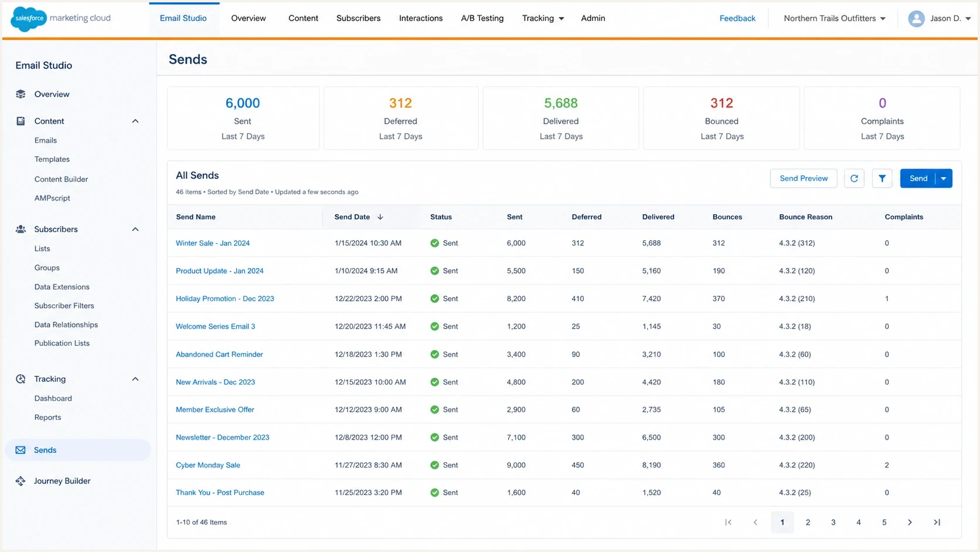The image size is (980, 552).
Task: Collapse the Tracking sidebar section
Action: 135,379
